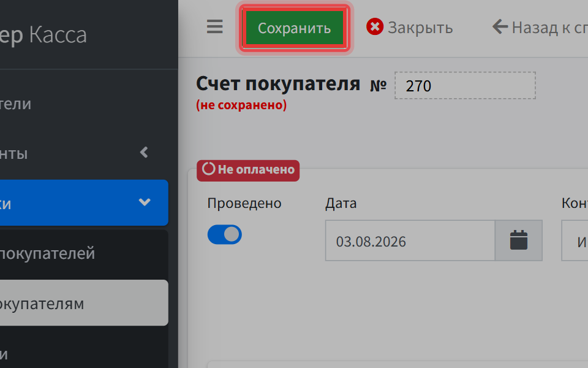588x368 pixels.
Task: Expand the left chevron beside the 'нты' sidebar item
Action: coord(144,152)
